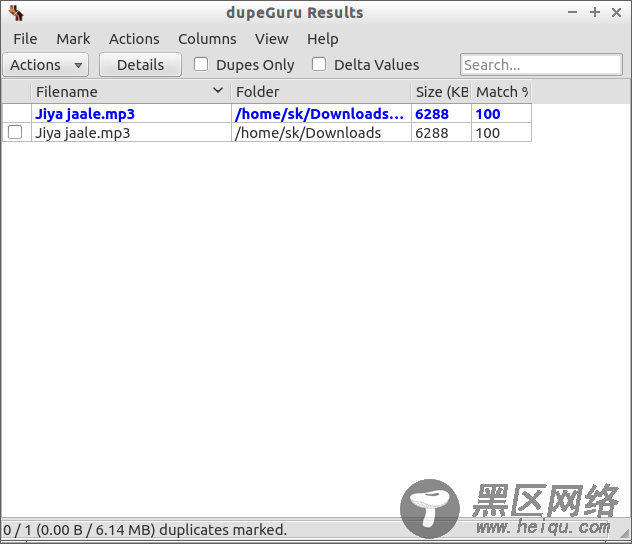This screenshot has width=632, height=544.
Task: Open the Columns menu
Action: [207, 39]
